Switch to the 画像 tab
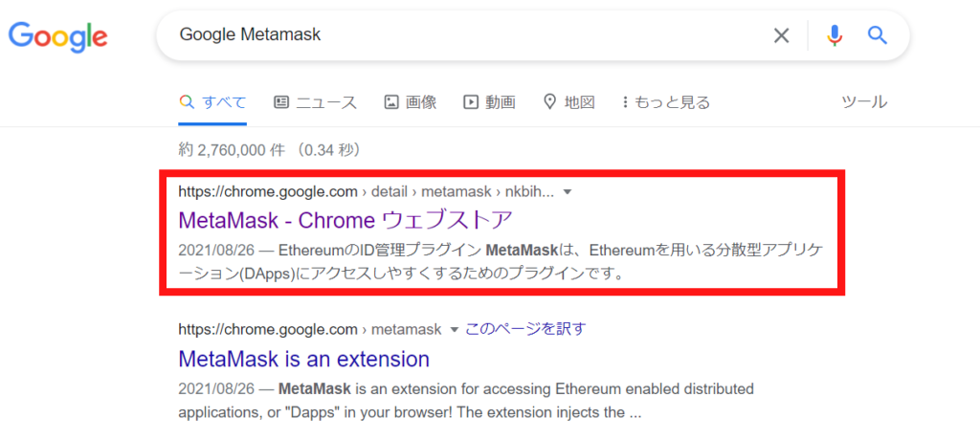This screenshot has width=980, height=440. coord(411,102)
